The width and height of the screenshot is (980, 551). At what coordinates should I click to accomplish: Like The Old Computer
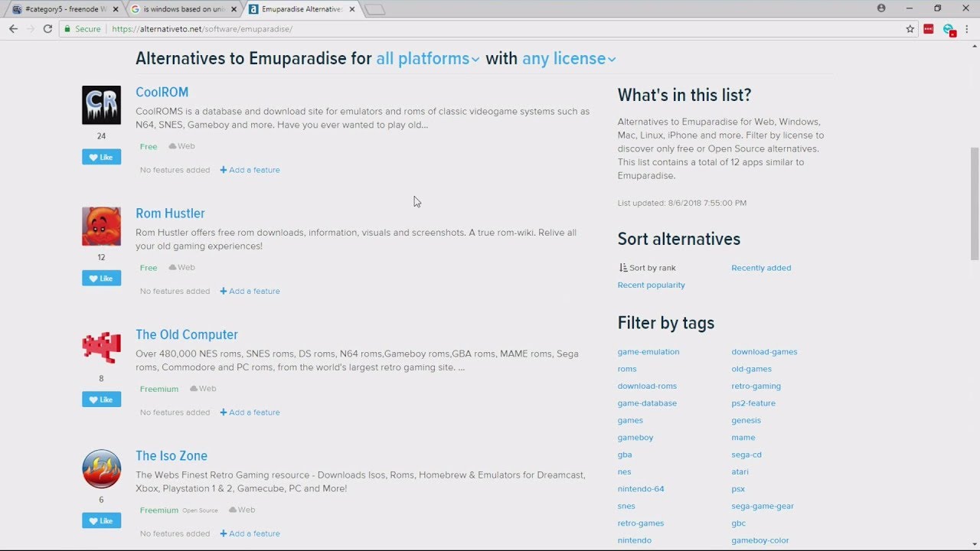click(x=101, y=399)
